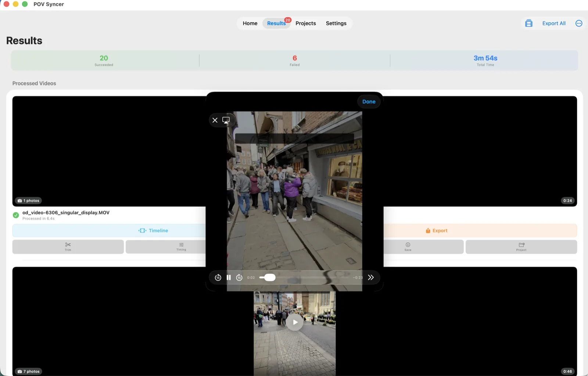Click the Project folder button
Viewport: 588px width, 376px height.
tap(521, 247)
